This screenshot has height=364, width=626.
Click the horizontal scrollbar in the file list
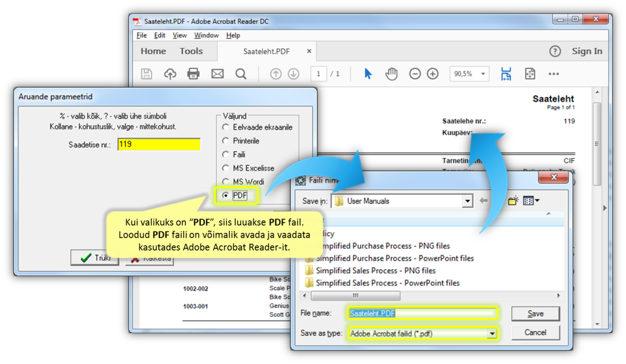coord(355,296)
